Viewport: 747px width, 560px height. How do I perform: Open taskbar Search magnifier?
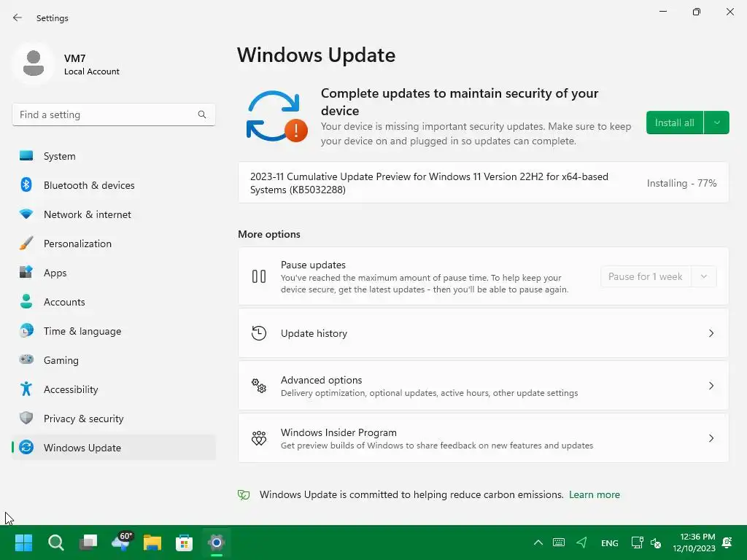click(55, 542)
